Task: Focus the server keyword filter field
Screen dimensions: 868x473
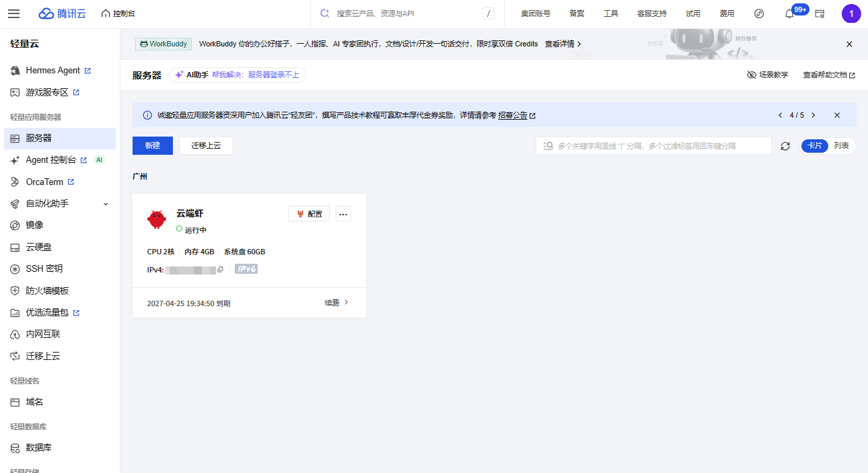Action: point(653,146)
